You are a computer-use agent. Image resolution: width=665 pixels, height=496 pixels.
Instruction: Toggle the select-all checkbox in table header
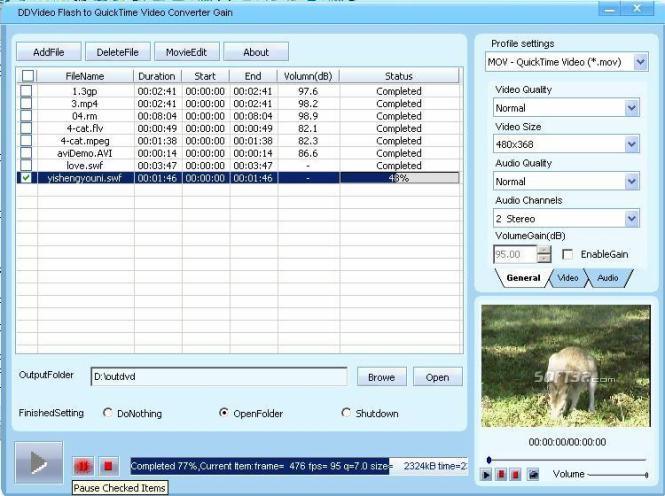[28, 76]
